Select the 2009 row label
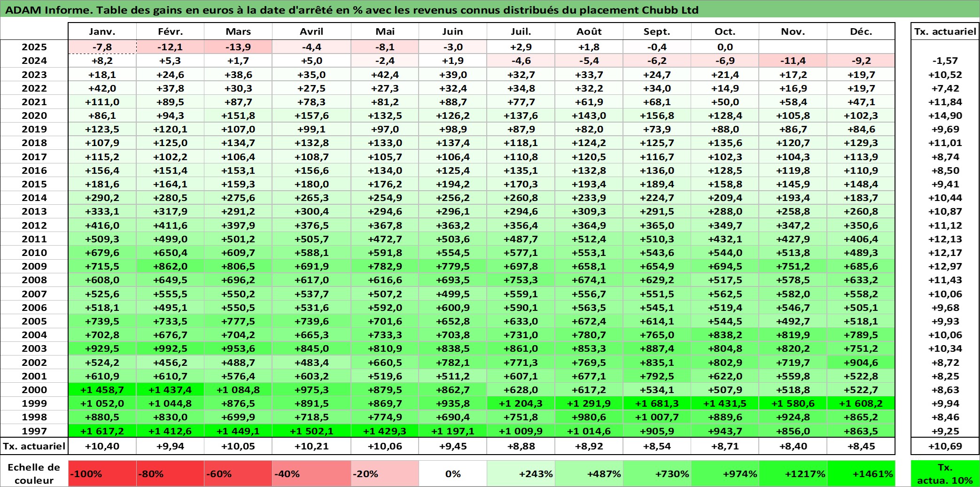Screen dimensions: 980x487 coord(34,266)
